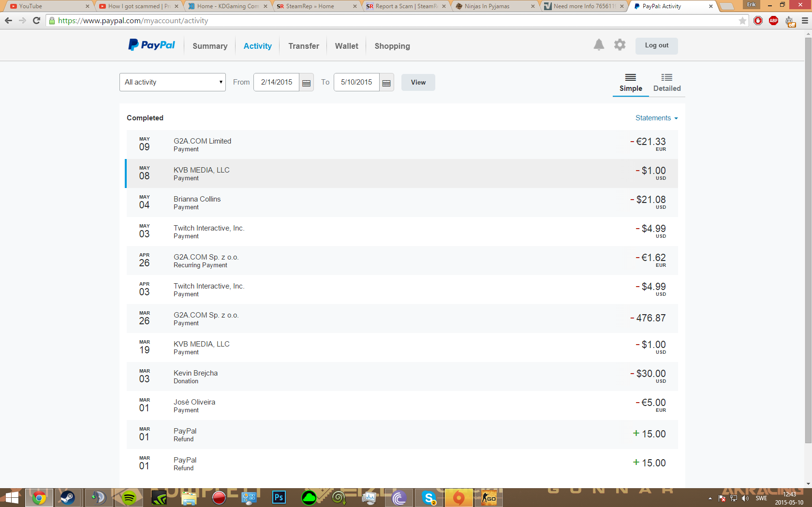This screenshot has height=507, width=812.
Task: Switch to the Detailed view
Action: click(x=666, y=83)
